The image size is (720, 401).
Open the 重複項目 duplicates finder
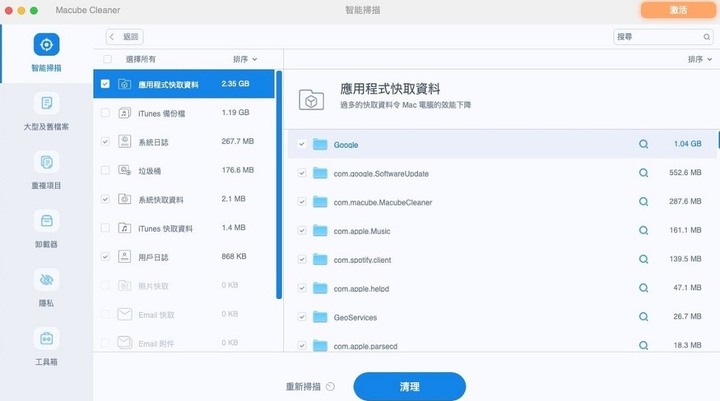(46, 170)
